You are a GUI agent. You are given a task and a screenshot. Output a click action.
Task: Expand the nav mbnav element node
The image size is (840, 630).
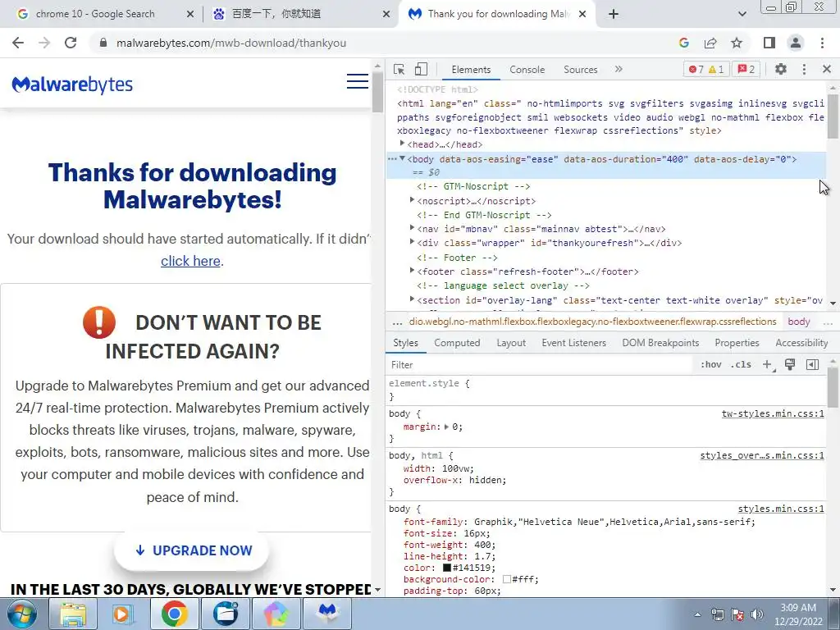(412, 228)
